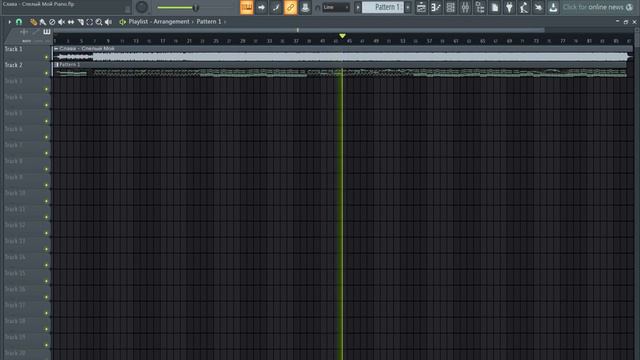This screenshot has height=360, width=640.
Task: Mute Track 2 with its green switch
Action: point(47,73)
